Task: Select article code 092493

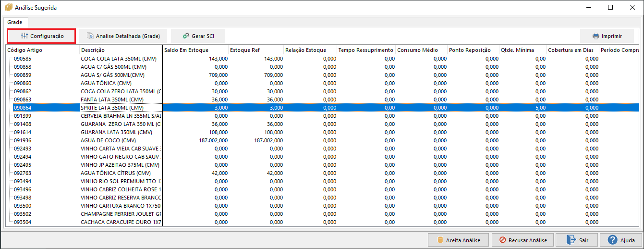Action: 23,149
